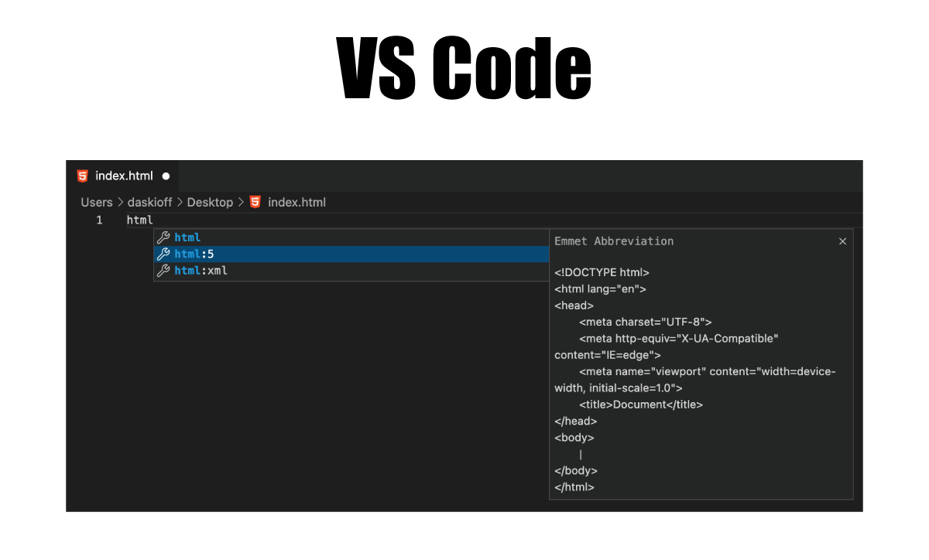This screenshot has height=560, width=929.
Task: Switch to the index.html tab
Action: point(124,176)
